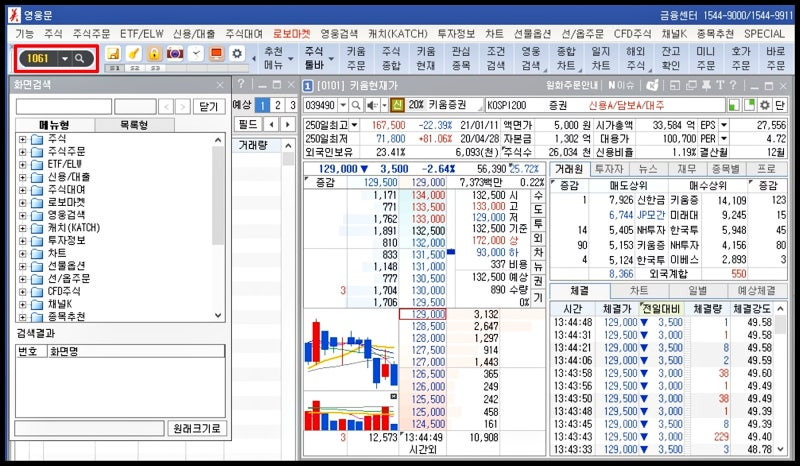Click the padlock screen lock icon
800x466 pixels.
(x=154, y=54)
